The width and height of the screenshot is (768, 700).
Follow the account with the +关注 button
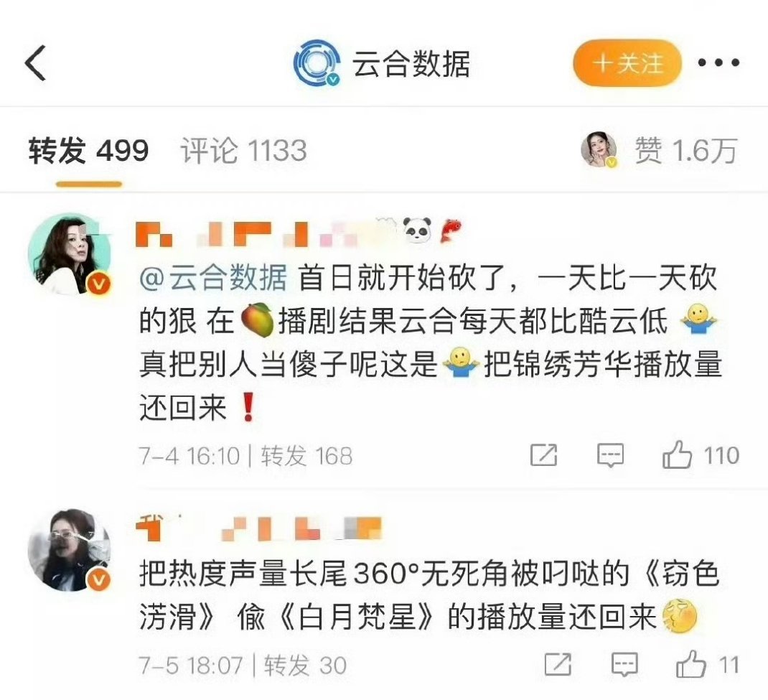pyautogui.click(x=627, y=63)
